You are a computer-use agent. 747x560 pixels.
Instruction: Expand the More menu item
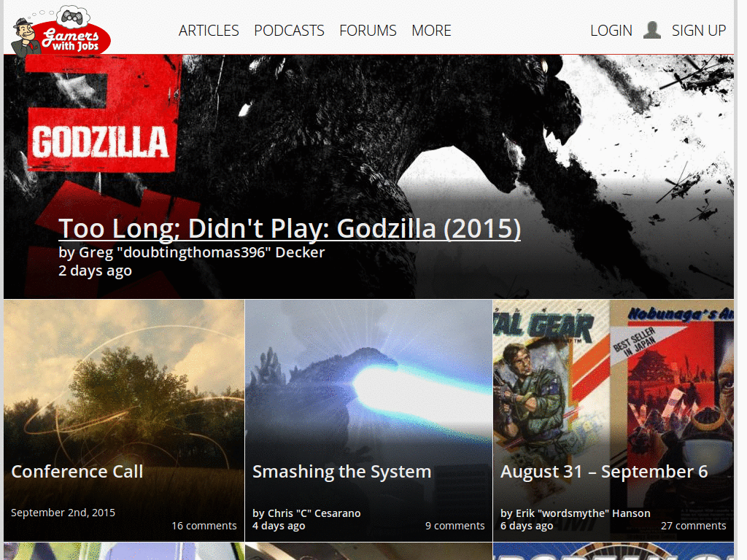click(x=431, y=31)
